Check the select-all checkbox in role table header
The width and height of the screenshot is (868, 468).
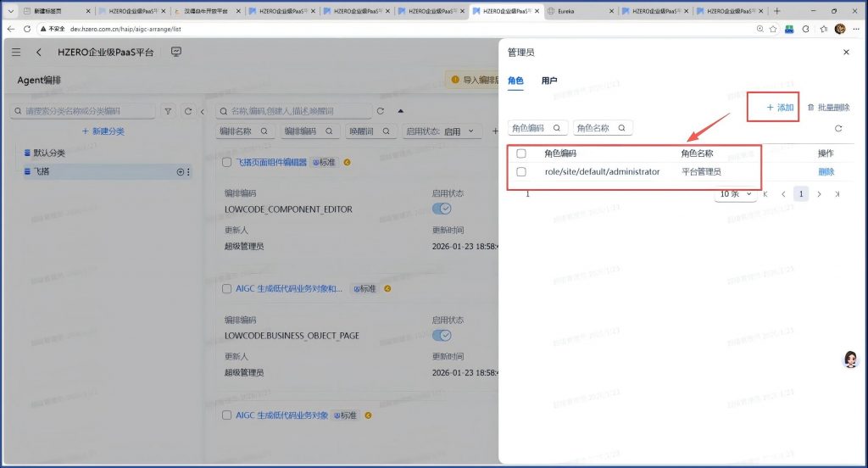[521, 153]
